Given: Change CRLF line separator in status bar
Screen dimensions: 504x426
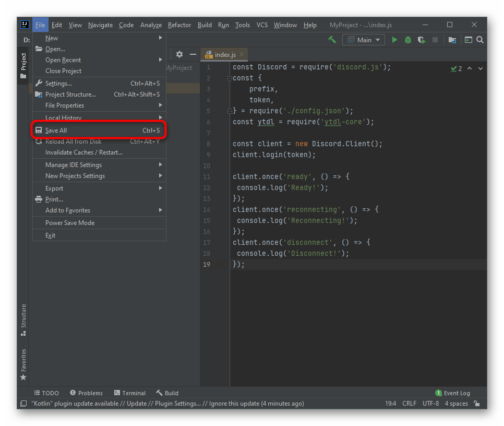Looking at the screenshot, I should (x=409, y=404).
